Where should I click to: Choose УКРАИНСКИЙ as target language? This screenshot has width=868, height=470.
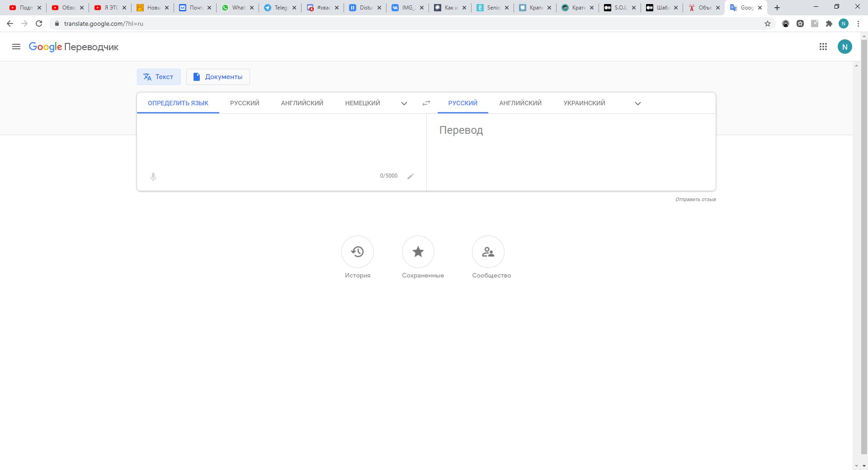click(584, 103)
